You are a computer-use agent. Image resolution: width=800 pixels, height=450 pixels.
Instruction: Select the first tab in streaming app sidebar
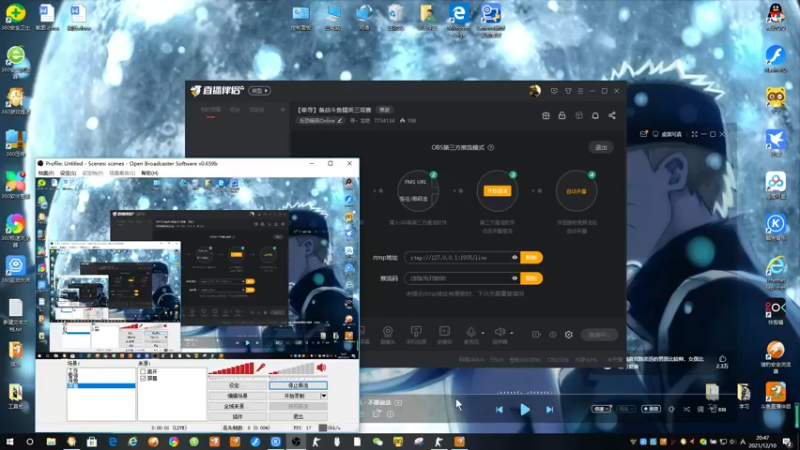[210, 110]
